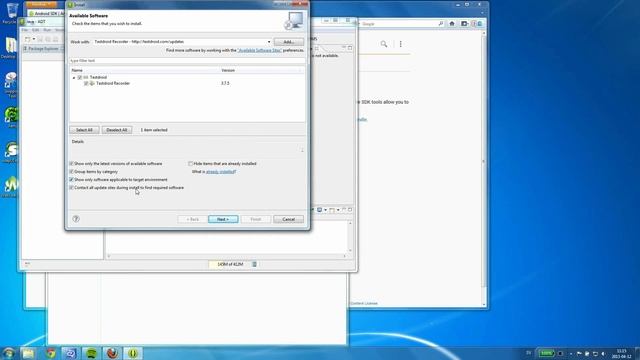The width and height of the screenshot is (640, 360).
Task: Click the page search magnifier icon
Action: 384,44
